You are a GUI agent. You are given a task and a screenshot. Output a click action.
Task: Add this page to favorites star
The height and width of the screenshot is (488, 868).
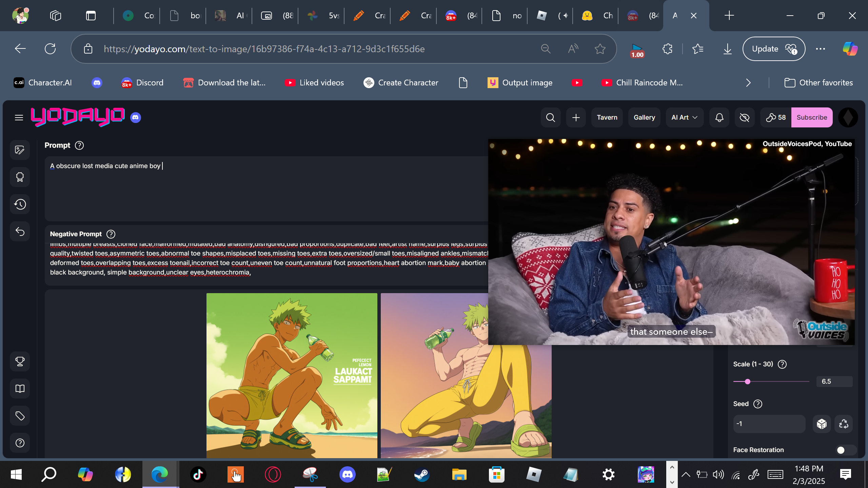(600, 49)
